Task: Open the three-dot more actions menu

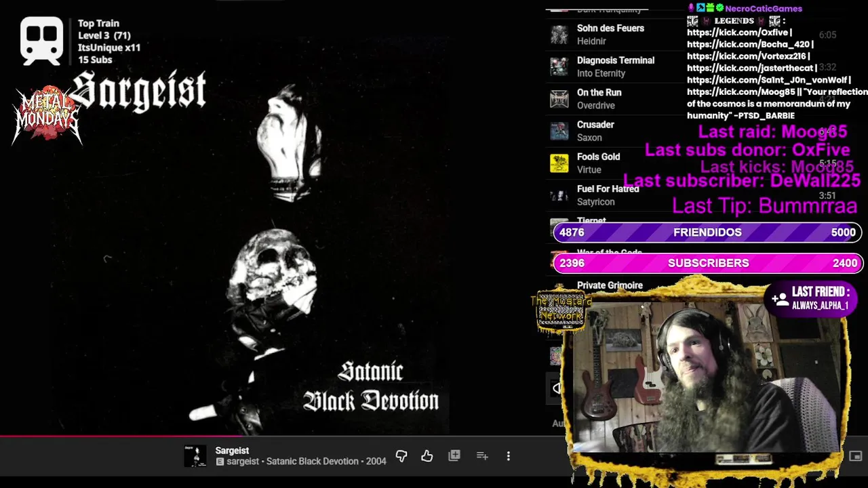Action: point(509,456)
